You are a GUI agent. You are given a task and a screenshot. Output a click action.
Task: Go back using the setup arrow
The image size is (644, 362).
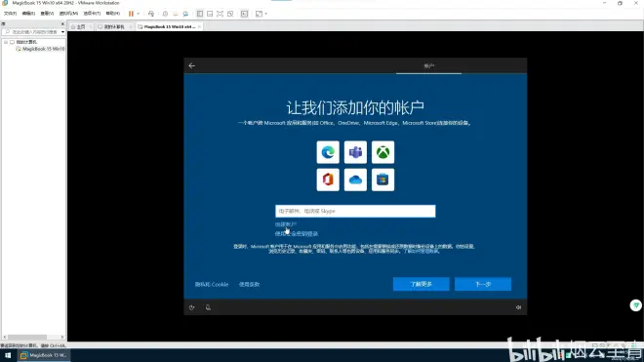click(x=192, y=65)
